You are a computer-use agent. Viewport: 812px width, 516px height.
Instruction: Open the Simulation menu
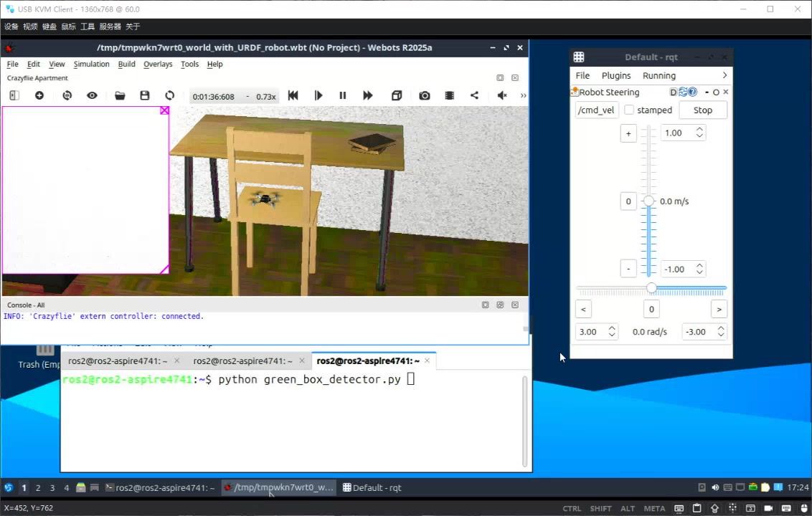click(91, 64)
